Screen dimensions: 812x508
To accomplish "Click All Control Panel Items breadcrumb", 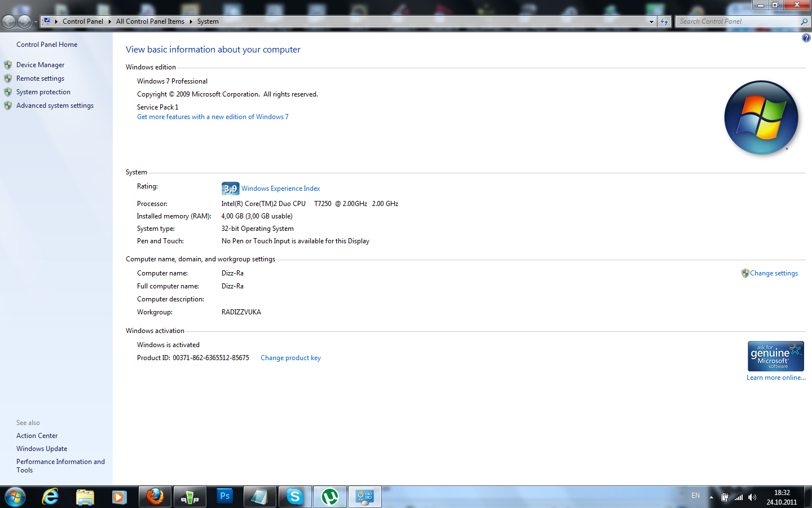I will pyautogui.click(x=150, y=21).
